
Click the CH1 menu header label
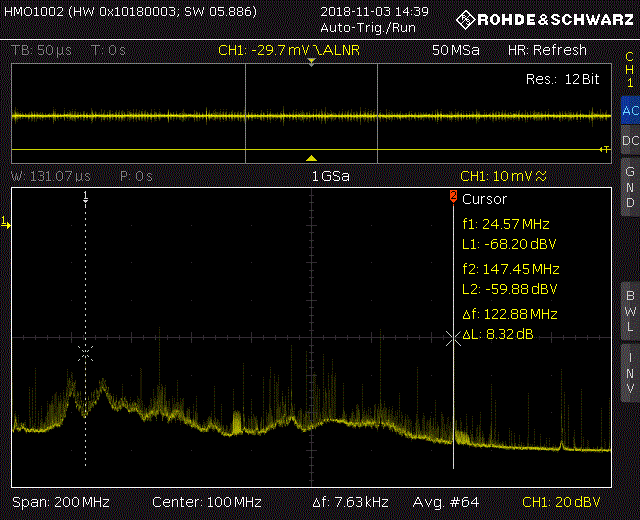(x=629, y=69)
